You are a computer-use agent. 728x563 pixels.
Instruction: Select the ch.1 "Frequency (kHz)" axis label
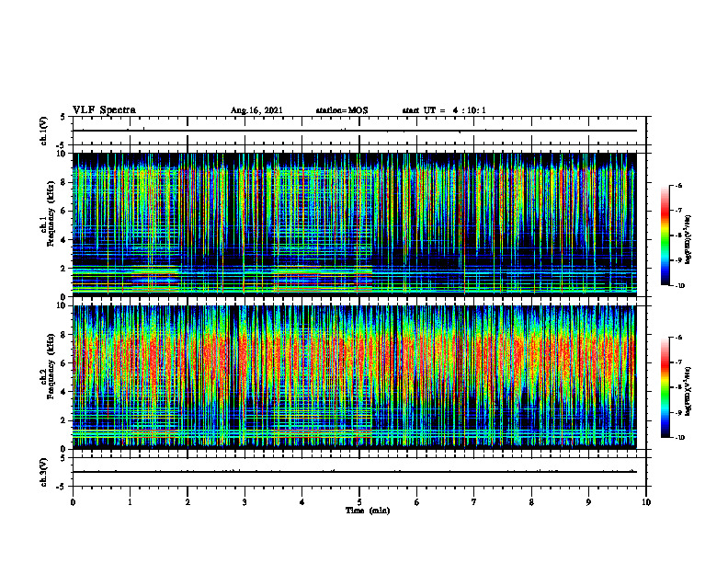[x=53, y=214]
